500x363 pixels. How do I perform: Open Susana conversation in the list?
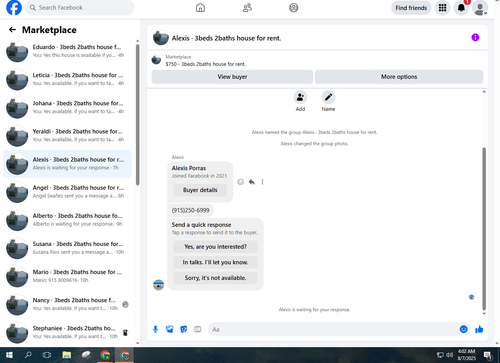pos(67,248)
